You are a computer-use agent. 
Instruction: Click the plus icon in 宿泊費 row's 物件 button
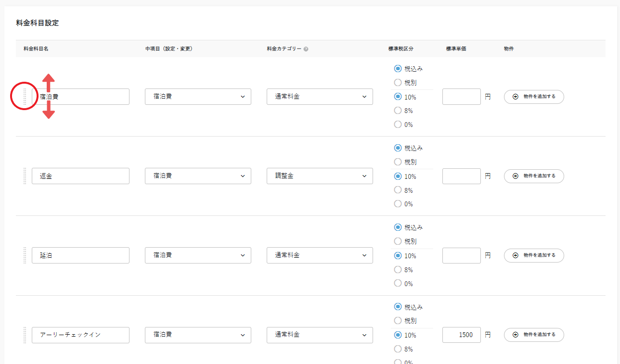(516, 97)
